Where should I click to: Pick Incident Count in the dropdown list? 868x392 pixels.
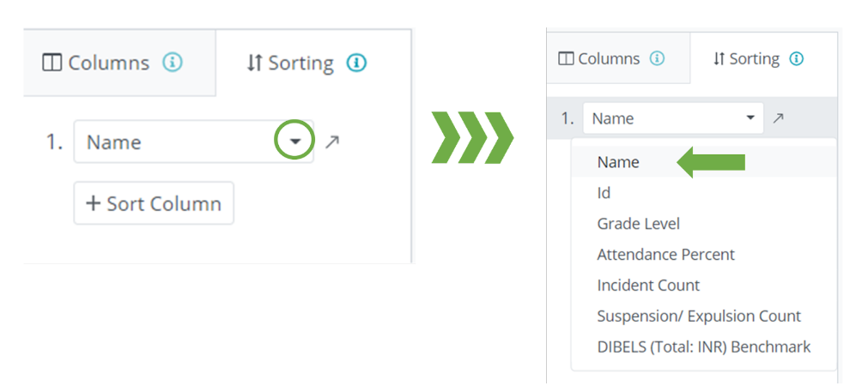click(648, 285)
